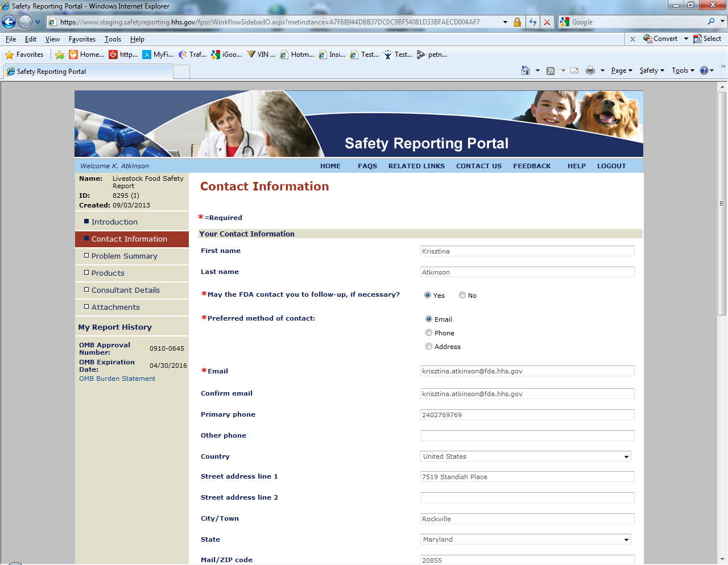Open the Home... favorites bar shortcut
The image size is (728, 565).
coord(86,55)
